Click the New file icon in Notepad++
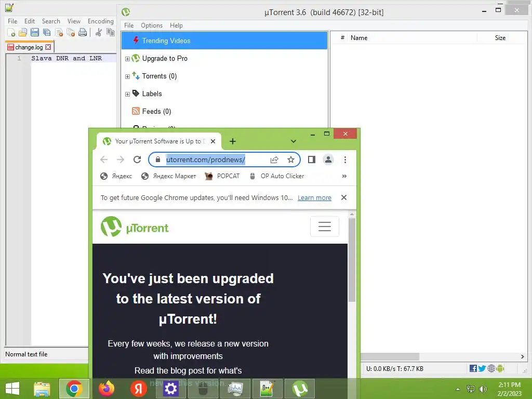The width and height of the screenshot is (532, 399). (x=11, y=33)
